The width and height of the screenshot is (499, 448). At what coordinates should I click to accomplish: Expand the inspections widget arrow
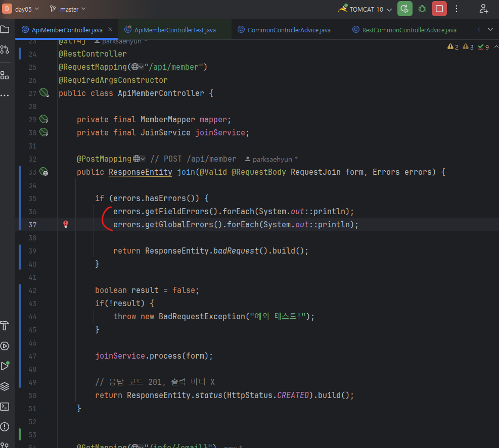pos(496,47)
